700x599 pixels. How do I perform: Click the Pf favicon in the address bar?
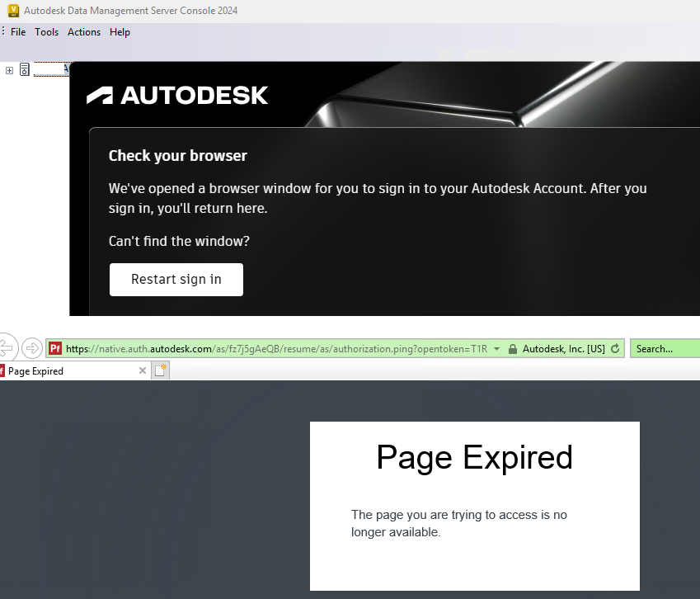pyautogui.click(x=54, y=347)
